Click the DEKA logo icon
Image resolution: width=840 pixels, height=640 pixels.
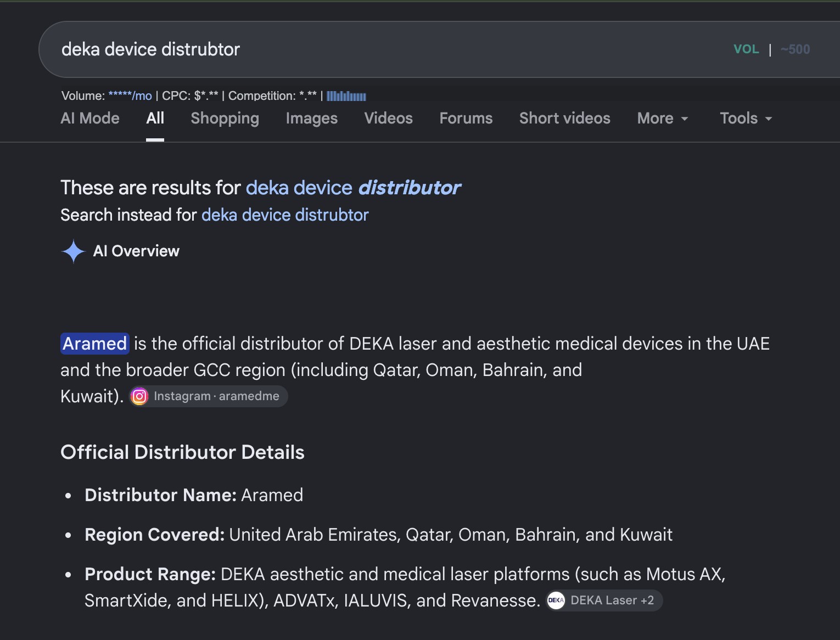coord(556,600)
